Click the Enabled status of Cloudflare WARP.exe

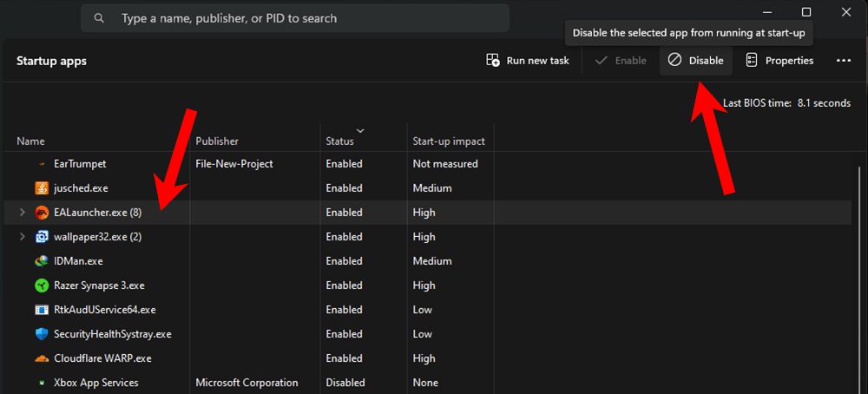point(345,358)
